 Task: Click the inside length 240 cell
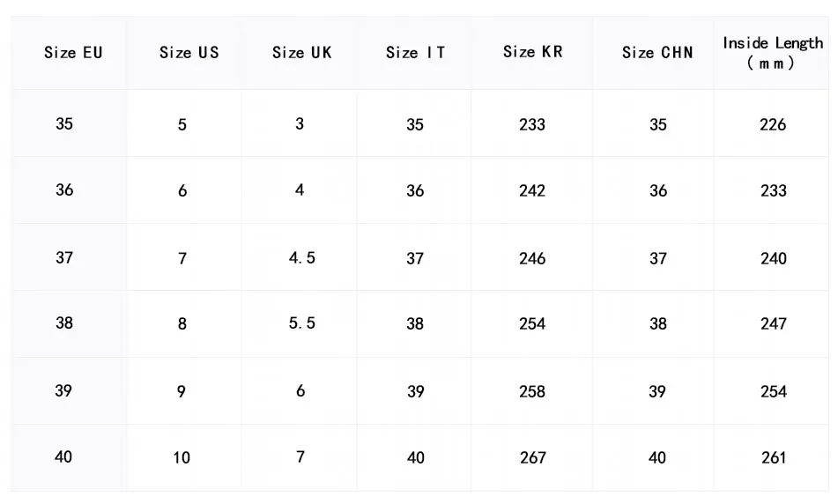coord(773,259)
